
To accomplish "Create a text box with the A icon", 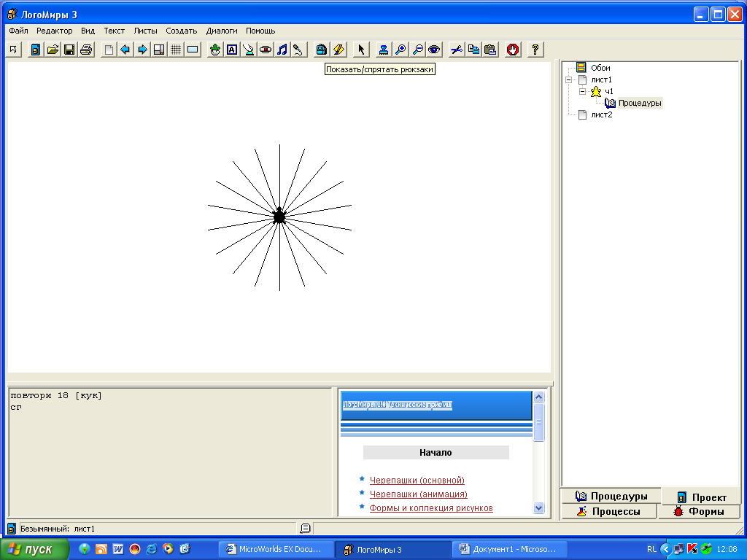I will (232, 50).
